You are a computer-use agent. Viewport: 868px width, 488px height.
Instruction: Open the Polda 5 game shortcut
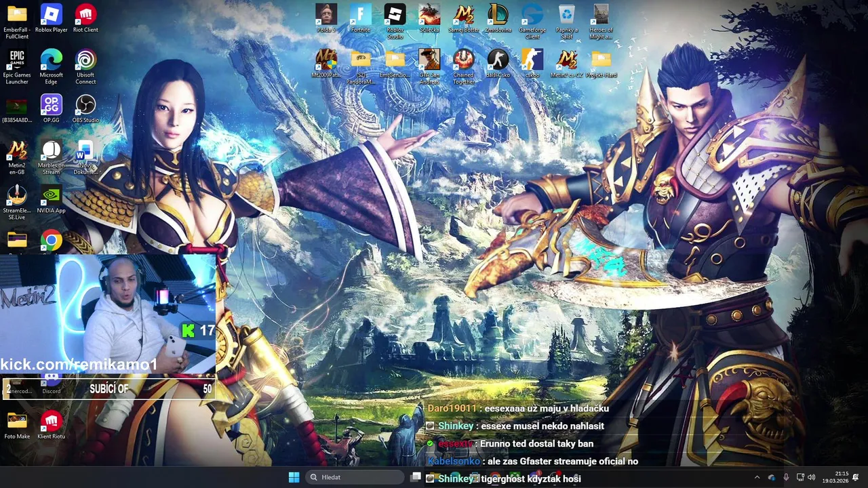coord(326,18)
